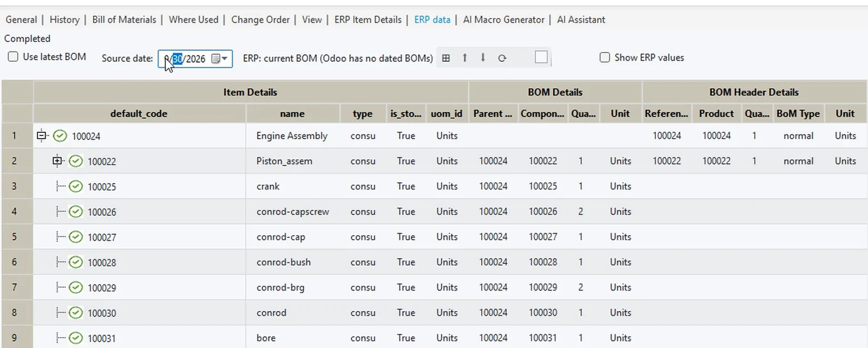Enable the Use latest BOM checkbox
This screenshot has height=348, width=868.
(x=13, y=56)
